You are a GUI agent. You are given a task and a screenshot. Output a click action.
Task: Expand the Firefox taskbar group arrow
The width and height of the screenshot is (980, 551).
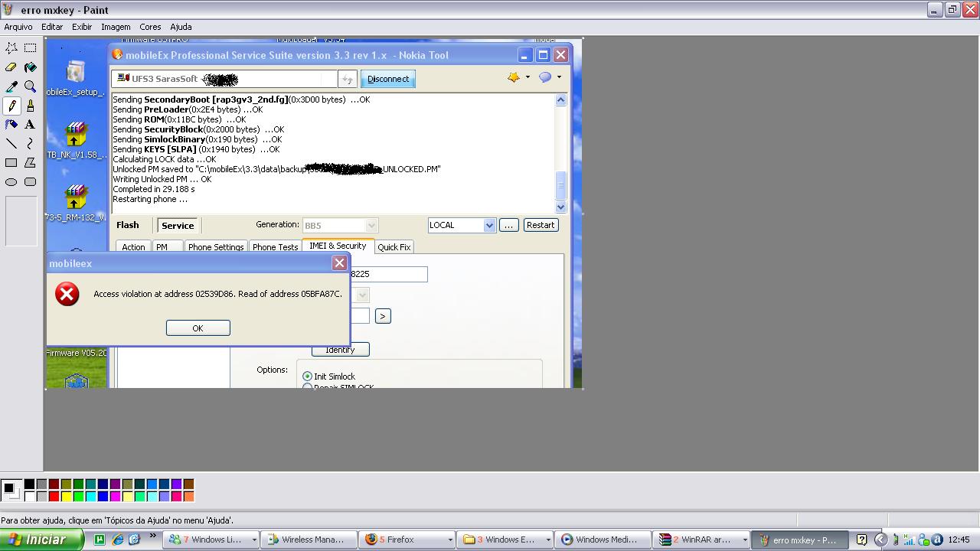click(x=450, y=540)
